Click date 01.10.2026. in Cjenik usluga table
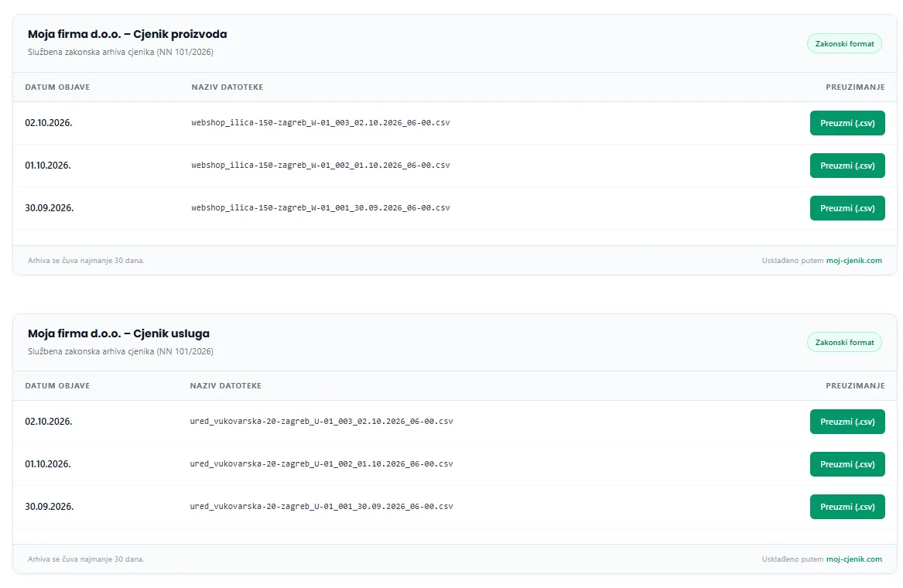903x588 pixels. click(x=48, y=464)
